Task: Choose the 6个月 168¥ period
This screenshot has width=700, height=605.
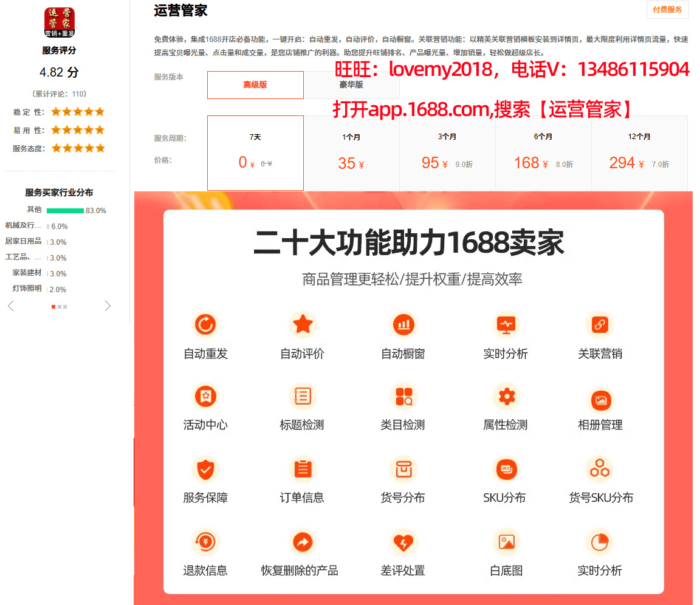Action: (543, 153)
